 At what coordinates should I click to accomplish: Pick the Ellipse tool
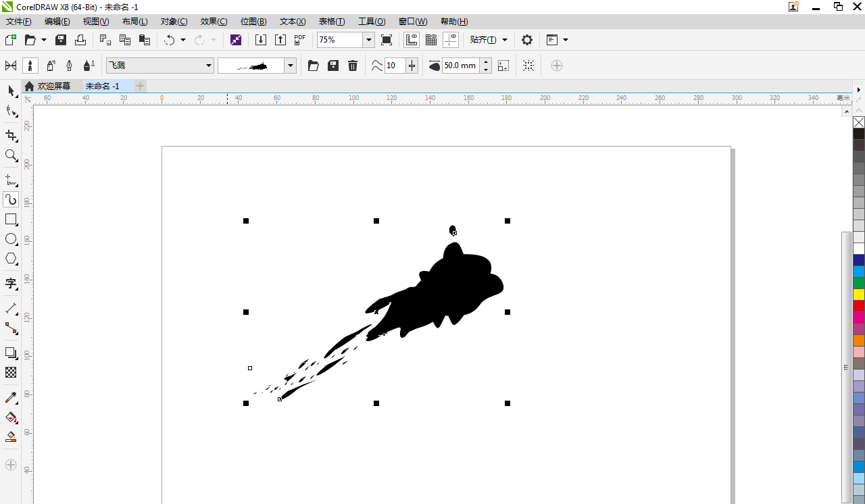(11, 239)
